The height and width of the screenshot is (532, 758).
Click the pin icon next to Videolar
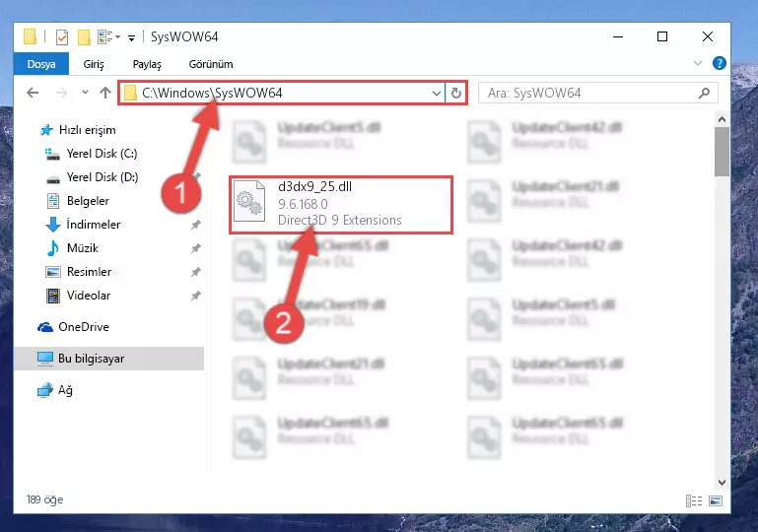196,296
